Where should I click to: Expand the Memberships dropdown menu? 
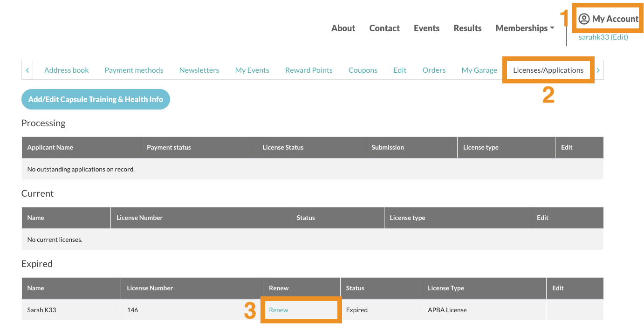click(x=525, y=28)
